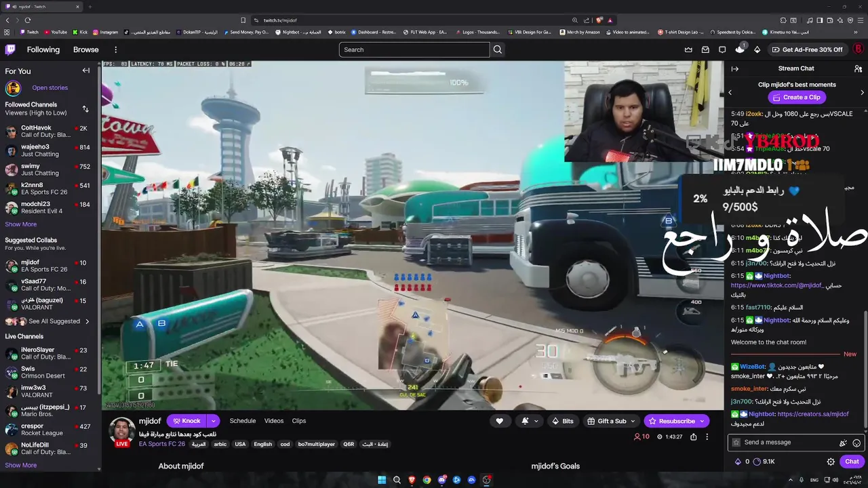Send message with the Chat button
868x488 pixels.
coord(852,462)
